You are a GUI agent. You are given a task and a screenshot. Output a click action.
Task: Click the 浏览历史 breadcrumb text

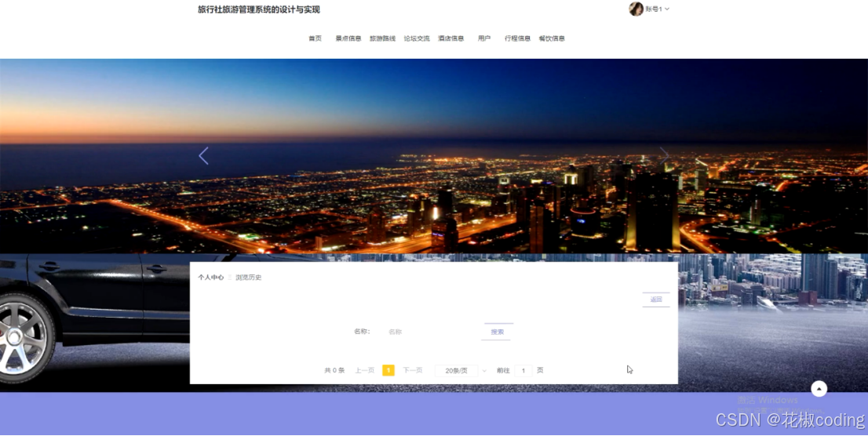(x=249, y=277)
